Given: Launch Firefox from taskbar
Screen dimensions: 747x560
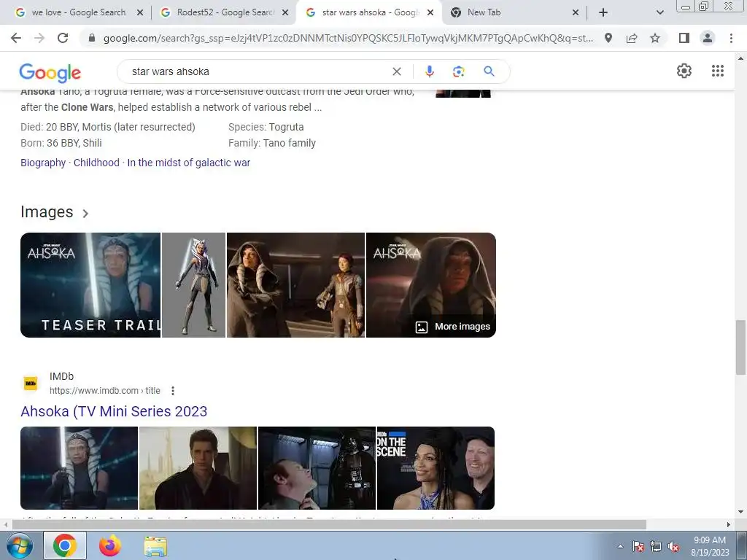Looking at the screenshot, I should pyautogui.click(x=110, y=546).
